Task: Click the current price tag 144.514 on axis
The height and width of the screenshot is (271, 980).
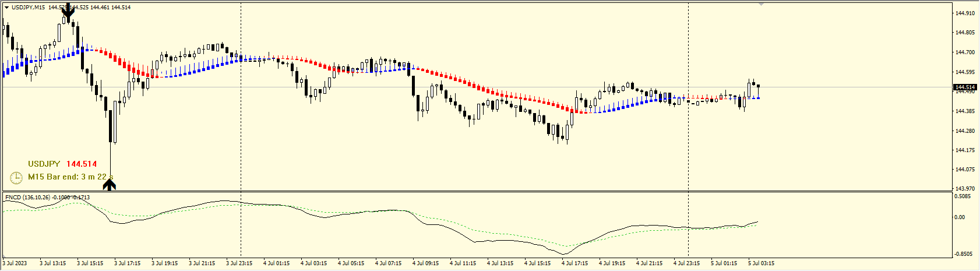Action: (965, 87)
